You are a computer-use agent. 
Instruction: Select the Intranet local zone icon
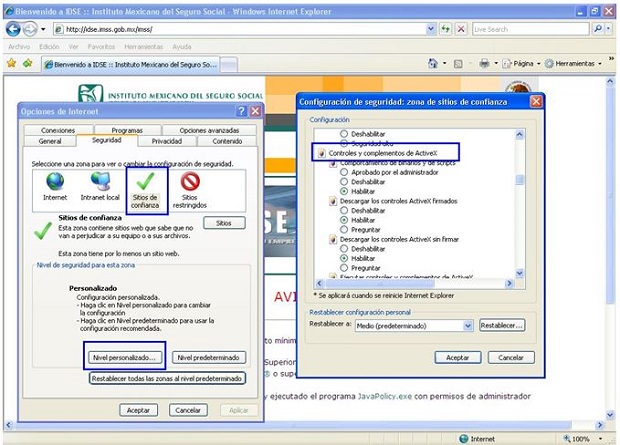(x=100, y=181)
